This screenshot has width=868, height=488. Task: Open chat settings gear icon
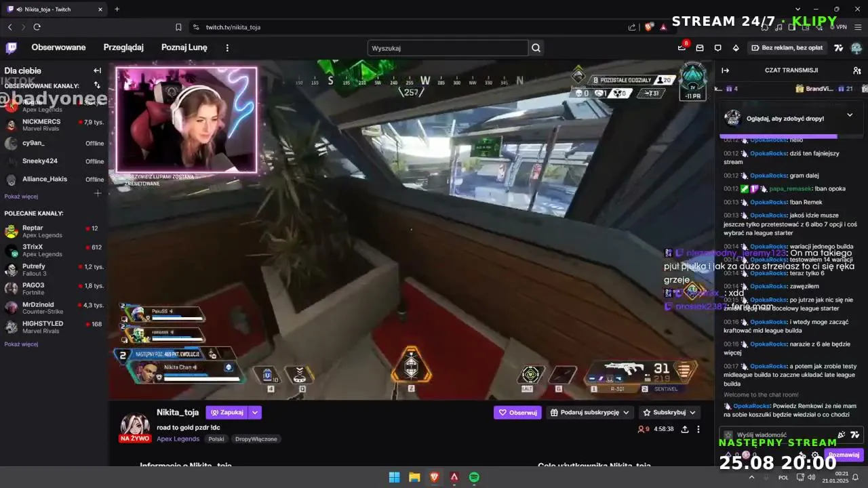(816, 455)
